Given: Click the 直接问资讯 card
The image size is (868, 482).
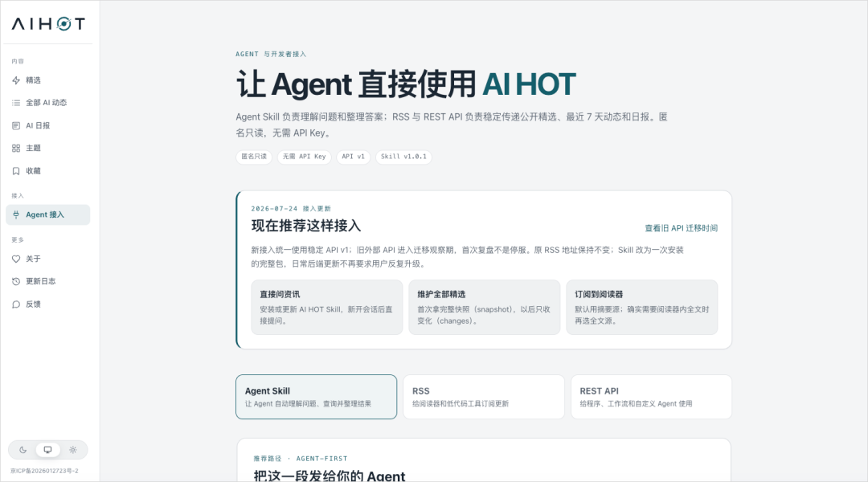Looking at the screenshot, I should tap(327, 307).
